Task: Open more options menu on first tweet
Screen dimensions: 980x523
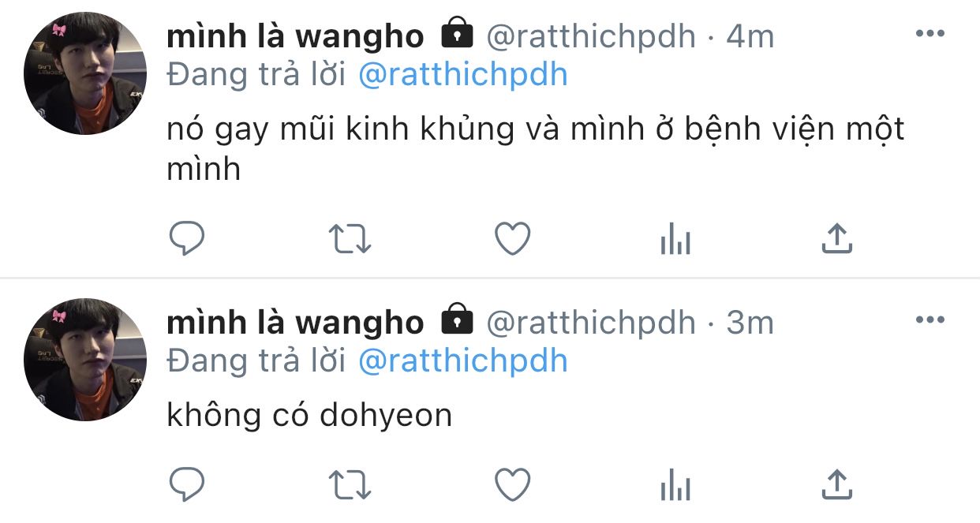Action: [x=930, y=34]
